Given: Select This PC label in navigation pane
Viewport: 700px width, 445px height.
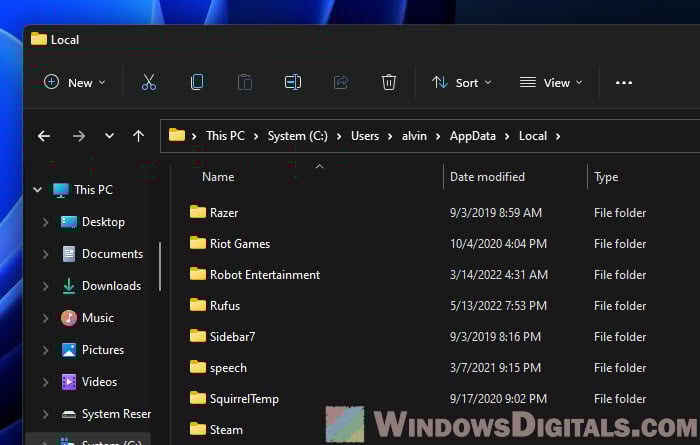Looking at the screenshot, I should 93,190.
